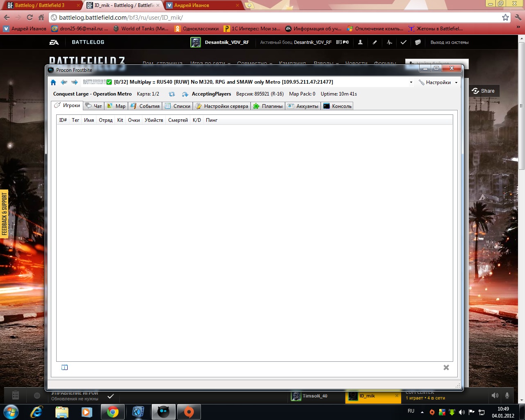Viewport: 525px width, 420px height.
Task: Open the World of Tanks bookmark
Action: (141, 29)
